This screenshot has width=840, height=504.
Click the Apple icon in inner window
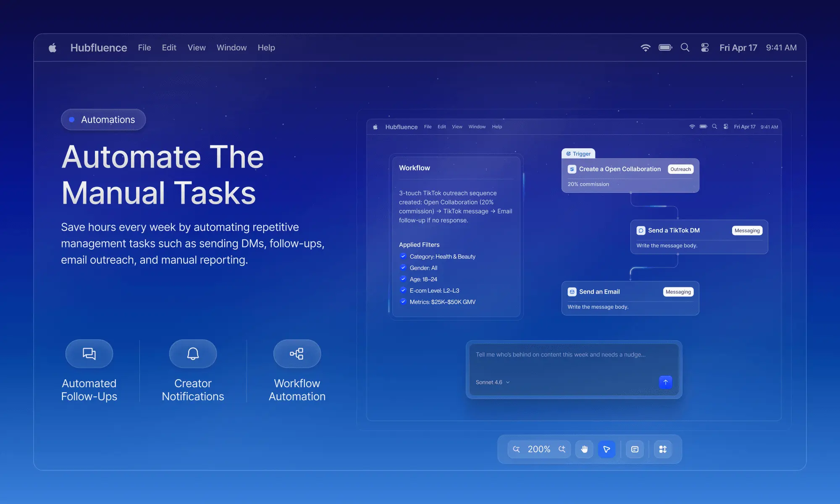[x=375, y=127]
